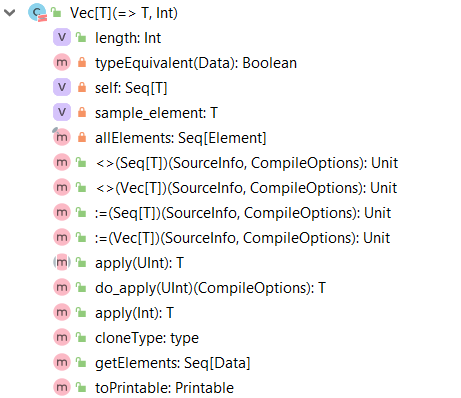The width and height of the screenshot is (461, 398).
Task: Select the Vec[T](=> T, Int) class label
Action: (124, 13)
